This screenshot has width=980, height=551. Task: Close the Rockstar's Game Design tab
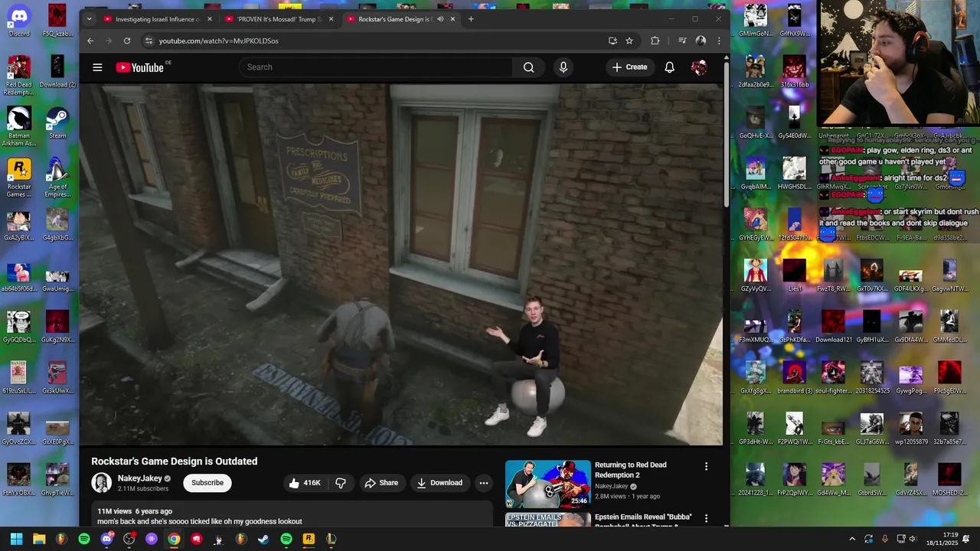coord(452,19)
